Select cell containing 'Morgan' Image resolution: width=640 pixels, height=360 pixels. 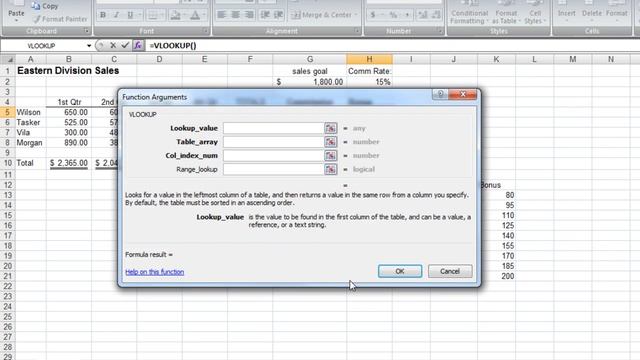[x=31, y=142]
